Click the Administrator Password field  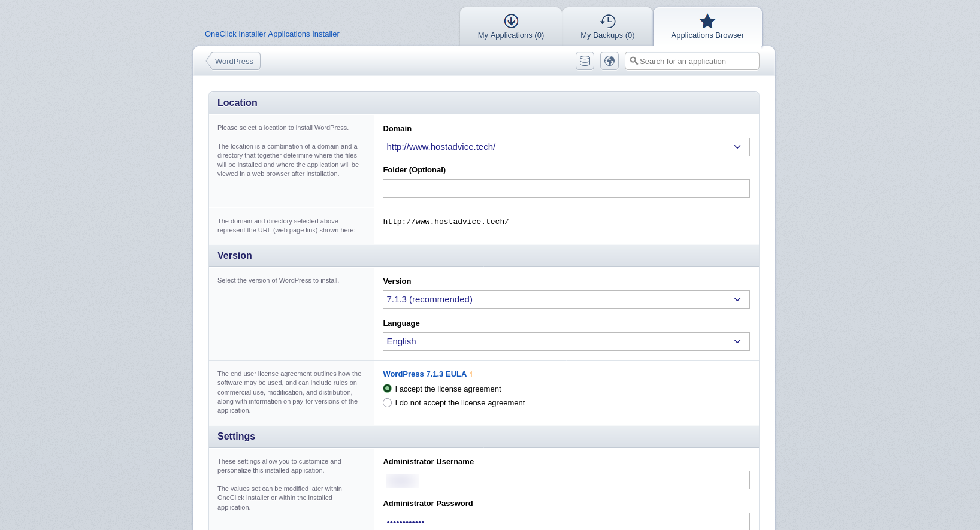(x=566, y=521)
